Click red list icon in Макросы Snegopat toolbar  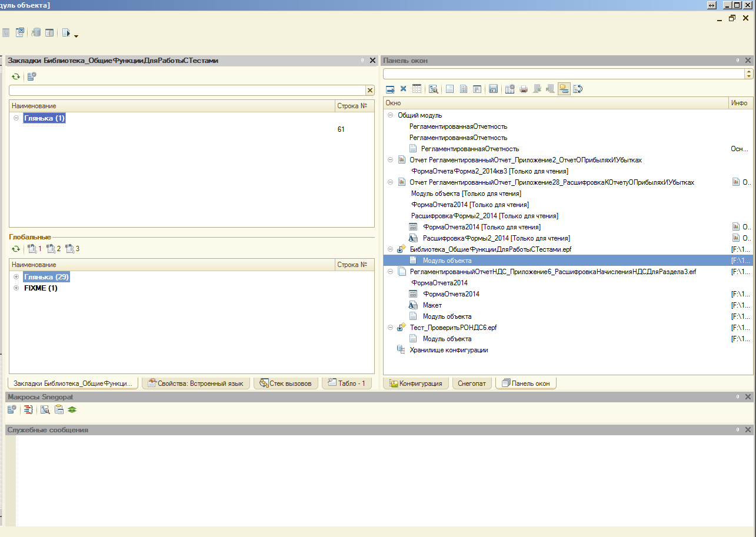(x=28, y=409)
